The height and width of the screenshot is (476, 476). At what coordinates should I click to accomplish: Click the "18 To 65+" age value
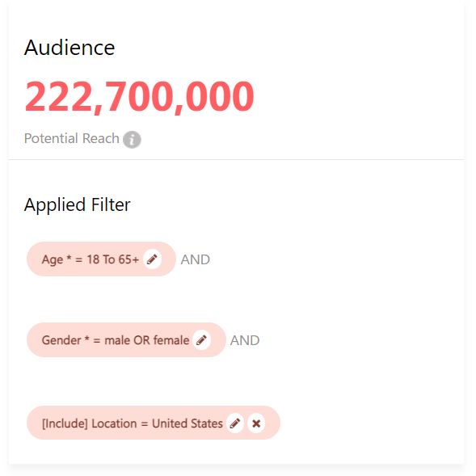(x=113, y=259)
